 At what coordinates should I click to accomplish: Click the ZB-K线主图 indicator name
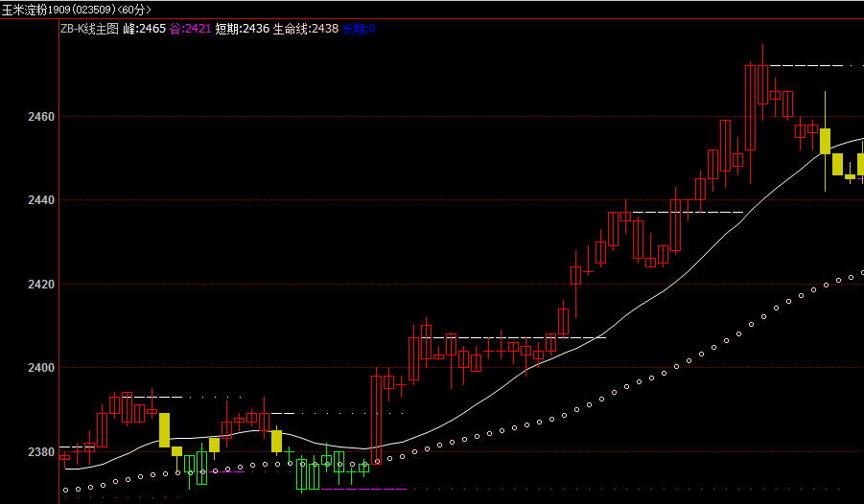(89, 29)
